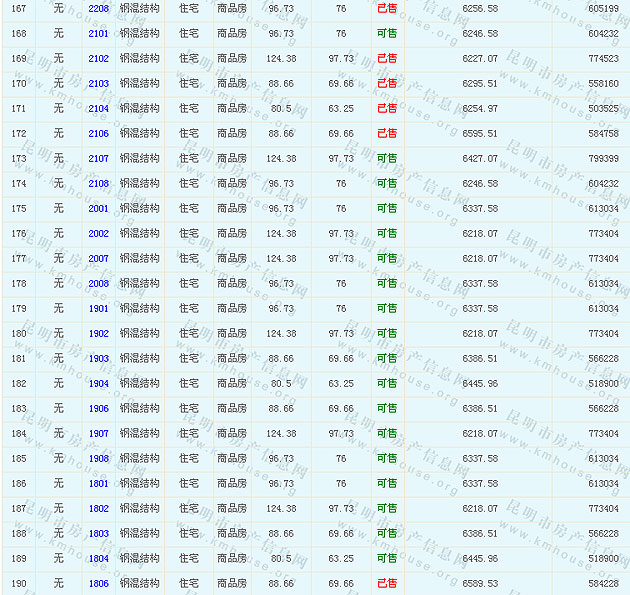The height and width of the screenshot is (595, 630).
Task: Click room 2106 link
Action: click(x=98, y=133)
